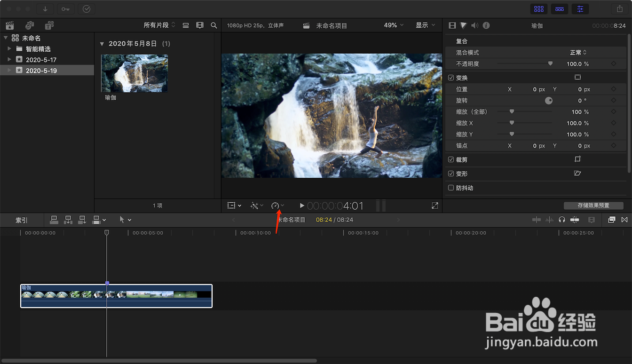
Task: Uncheck the 变形 checkbox
Action: (x=451, y=174)
